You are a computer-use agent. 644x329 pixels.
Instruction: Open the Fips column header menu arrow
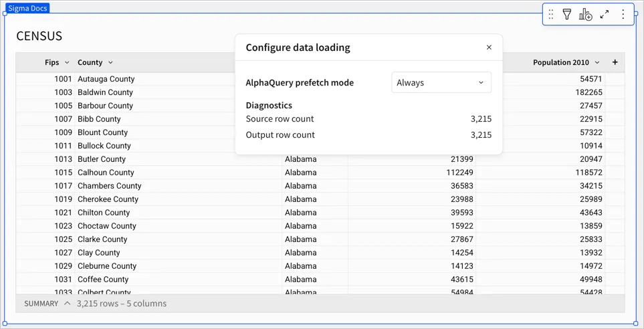tap(67, 62)
